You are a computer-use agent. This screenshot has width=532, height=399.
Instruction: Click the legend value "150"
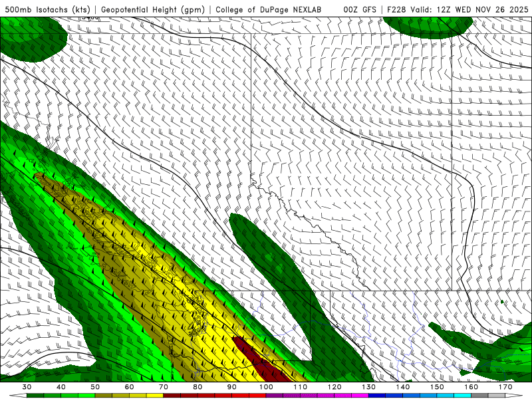(437, 387)
